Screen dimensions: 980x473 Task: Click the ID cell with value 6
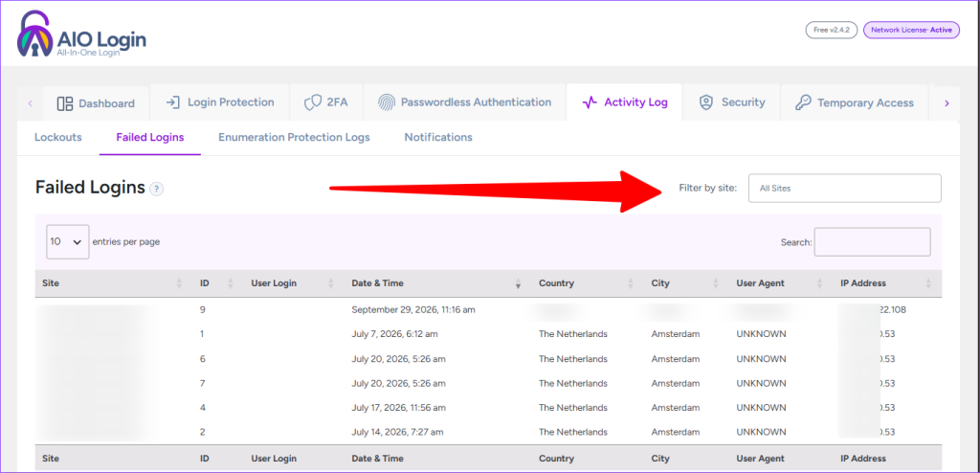tap(203, 358)
